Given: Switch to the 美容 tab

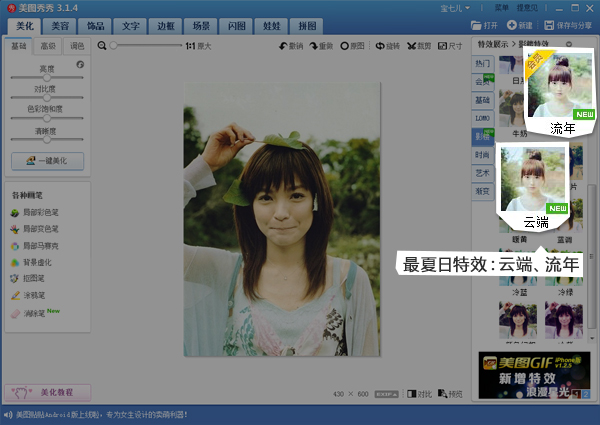Looking at the screenshot, I should point(60,26).
